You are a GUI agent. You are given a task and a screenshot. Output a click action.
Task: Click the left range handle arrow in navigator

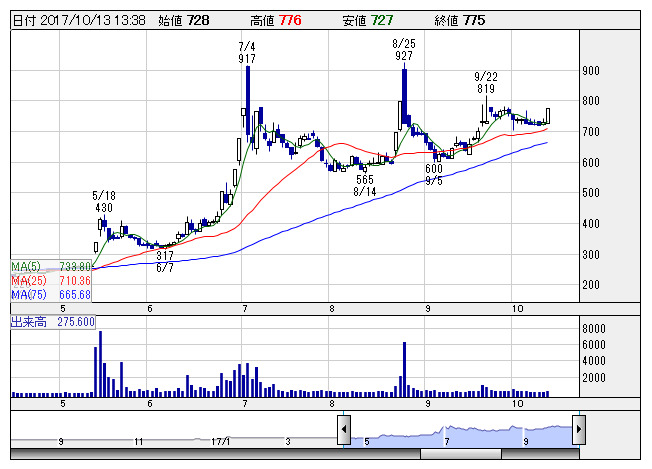pyautogui.click(x=343, y=431)
